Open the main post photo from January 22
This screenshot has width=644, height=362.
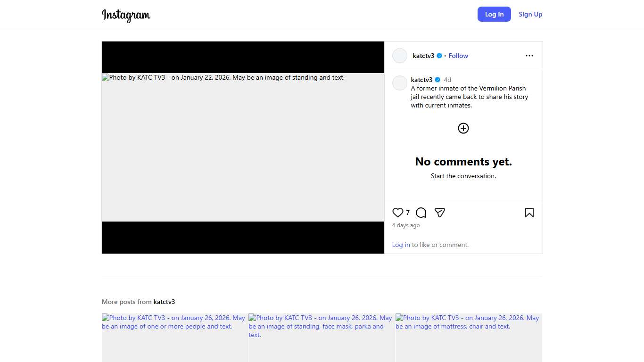pyautogui.click(x=243, y=147)
